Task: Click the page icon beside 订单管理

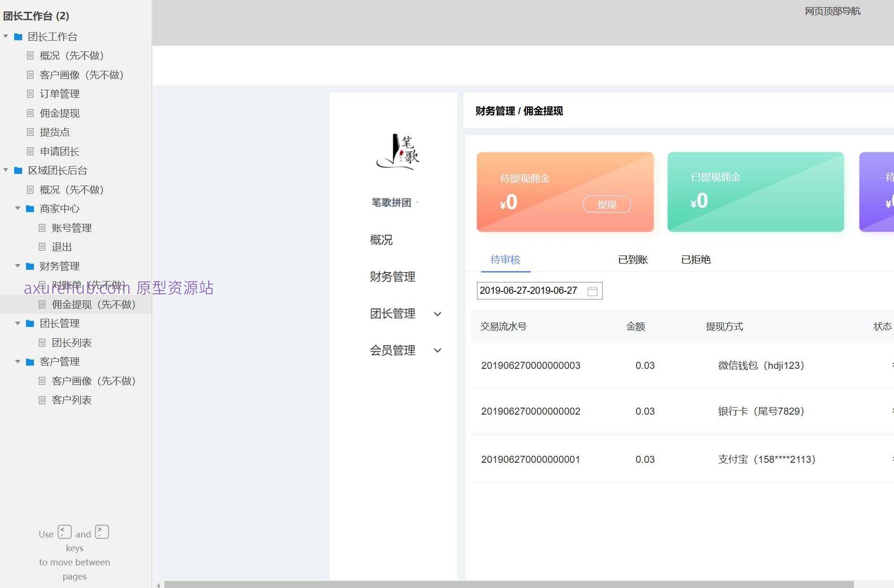Action: [30, 94]
